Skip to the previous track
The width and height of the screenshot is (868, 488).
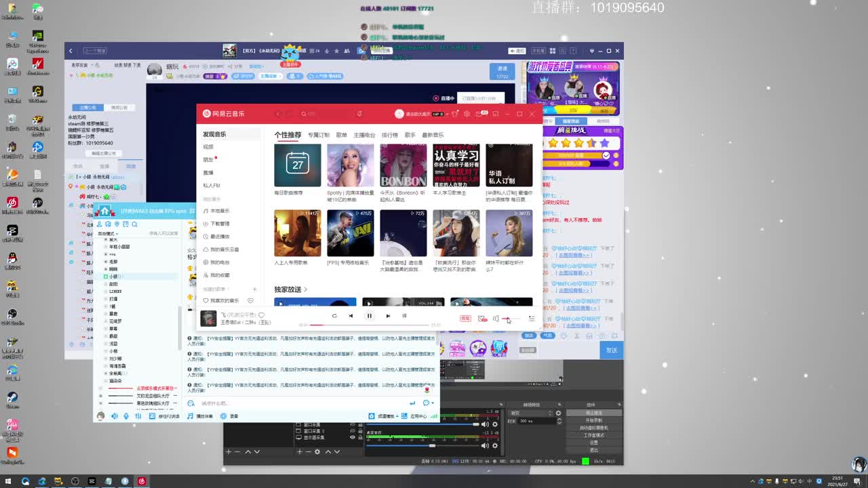[x=351, y=316]
